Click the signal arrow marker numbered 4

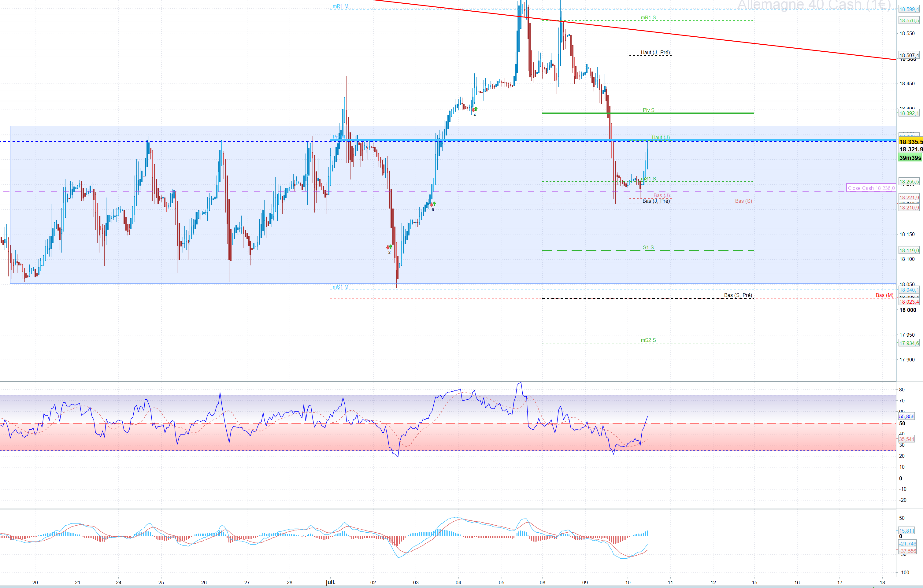click(475, 110)
